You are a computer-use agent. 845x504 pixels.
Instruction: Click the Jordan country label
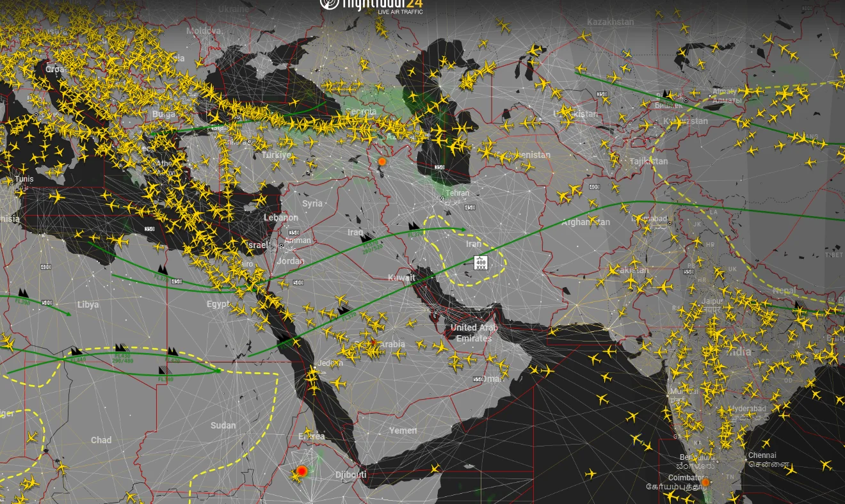291,261
